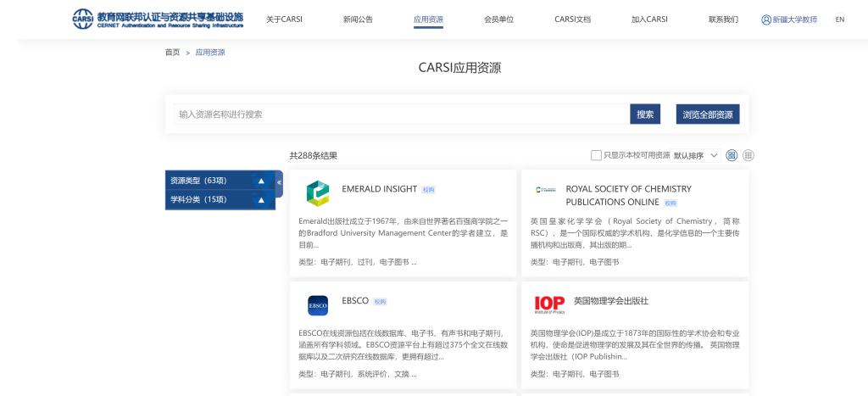Click the 校购 tag next to EBSCO
This screenshot has height=396, width=868.
point(380,302)
